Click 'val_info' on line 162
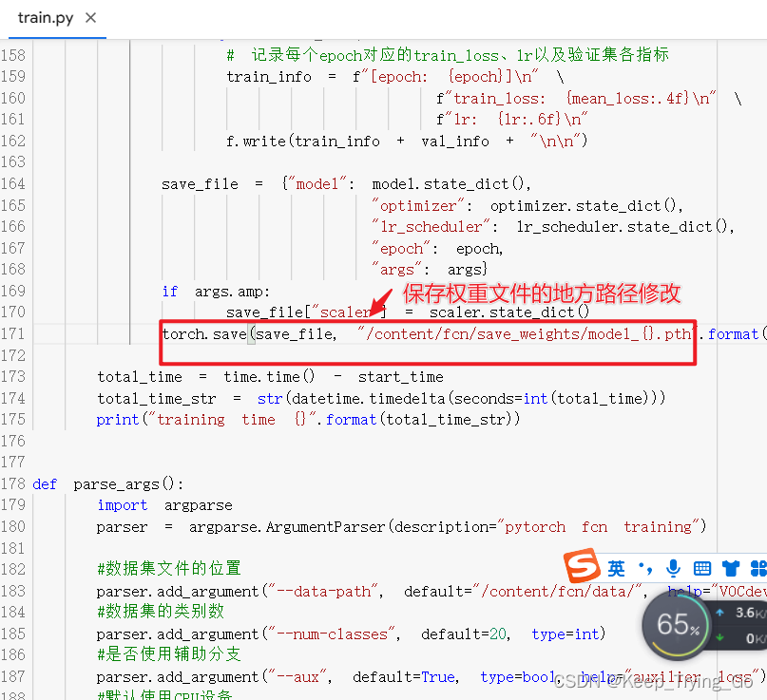The height and width of the screenshot is (700, 767). (x=455, y=142)
